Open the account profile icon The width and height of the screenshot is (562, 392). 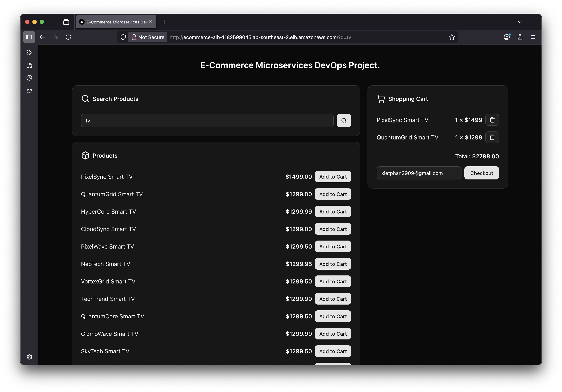coord(507,37)
